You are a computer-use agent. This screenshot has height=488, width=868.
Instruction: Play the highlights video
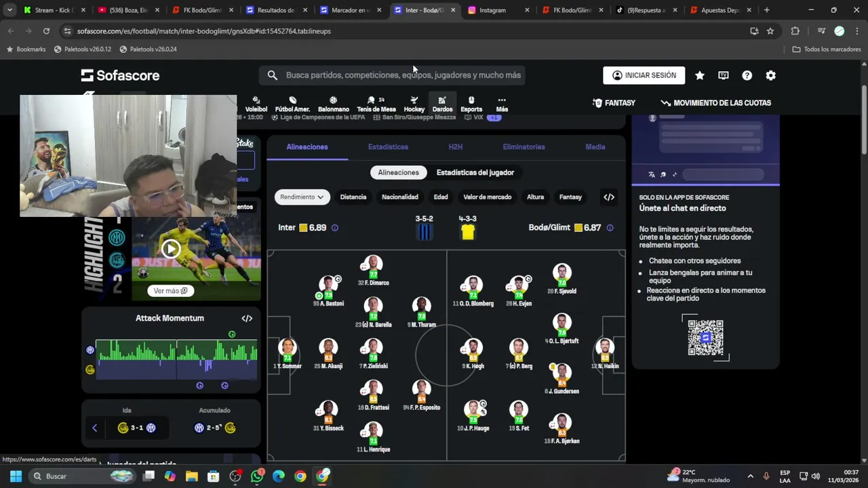[170, 249]
